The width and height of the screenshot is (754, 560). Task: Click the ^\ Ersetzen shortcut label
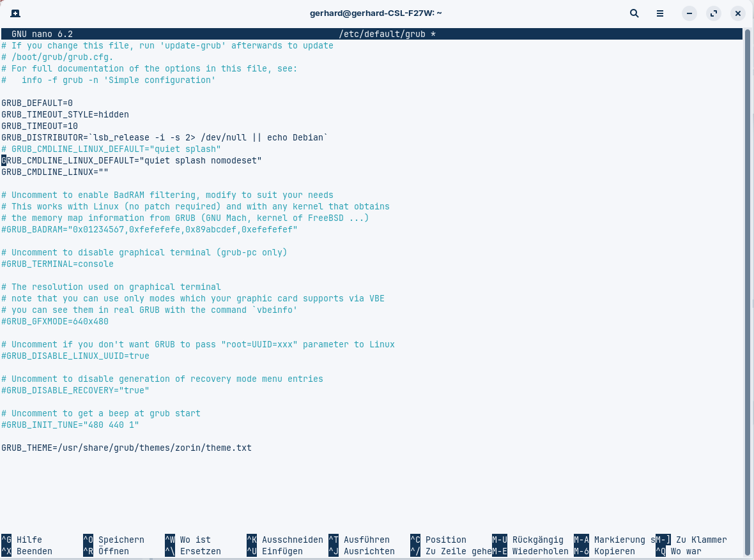[193, 551]
